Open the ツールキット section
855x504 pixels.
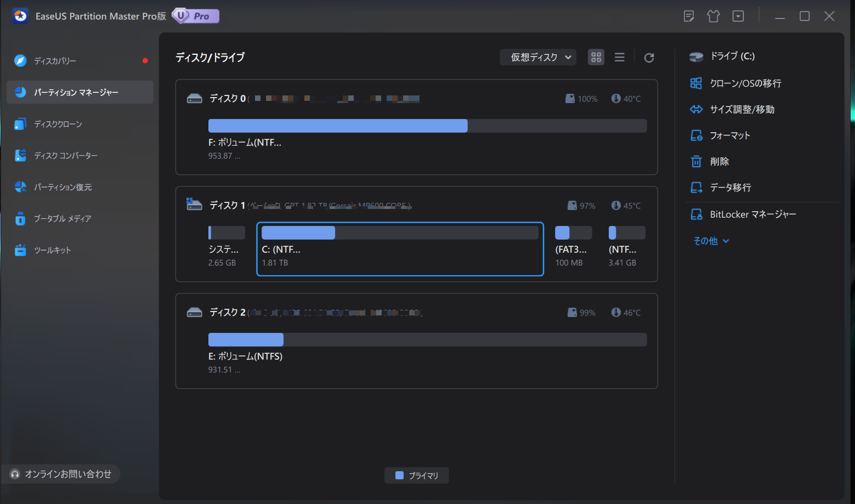tap(52, 250)
